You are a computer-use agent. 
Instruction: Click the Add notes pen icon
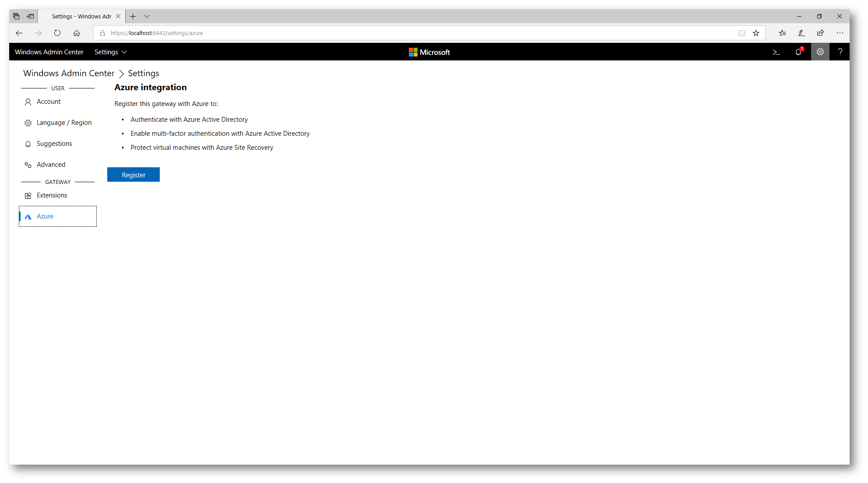click(x=801, y=33)
